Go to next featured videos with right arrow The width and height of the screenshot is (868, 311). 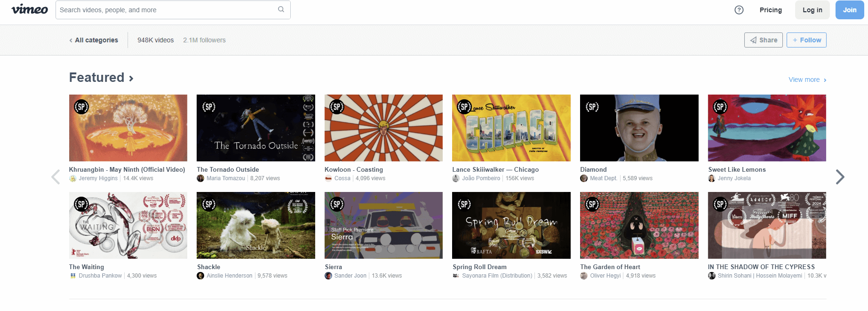[840, 177]
